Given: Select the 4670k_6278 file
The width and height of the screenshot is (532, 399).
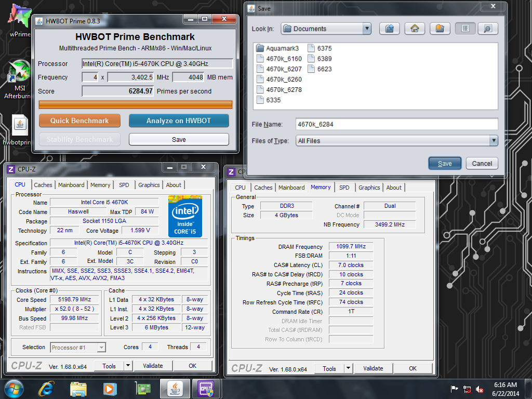Looking at the screenshot, I should point(279,89).
